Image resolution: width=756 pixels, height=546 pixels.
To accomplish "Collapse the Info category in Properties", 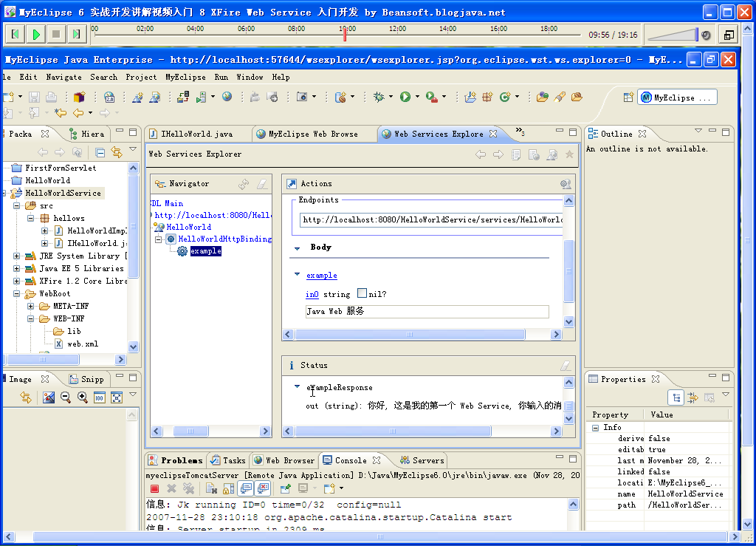I will click(596, 428).
